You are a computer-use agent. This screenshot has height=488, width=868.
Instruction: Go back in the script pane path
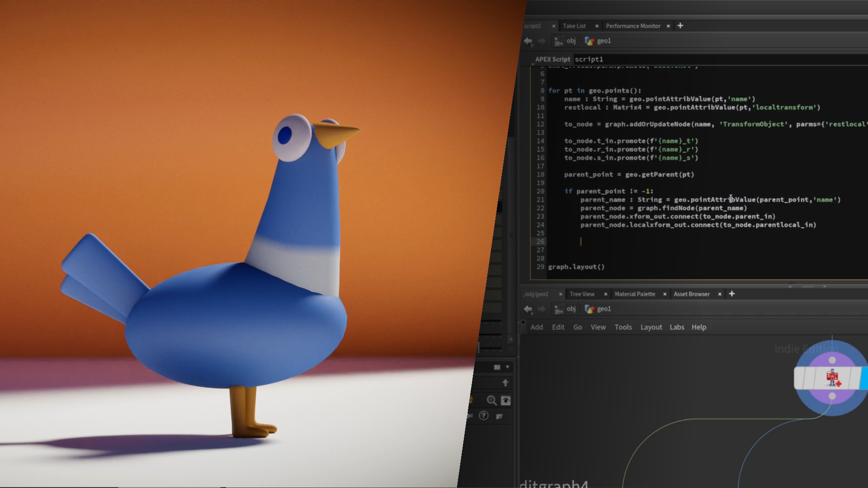pyautogui.click(x=528, y=41)
